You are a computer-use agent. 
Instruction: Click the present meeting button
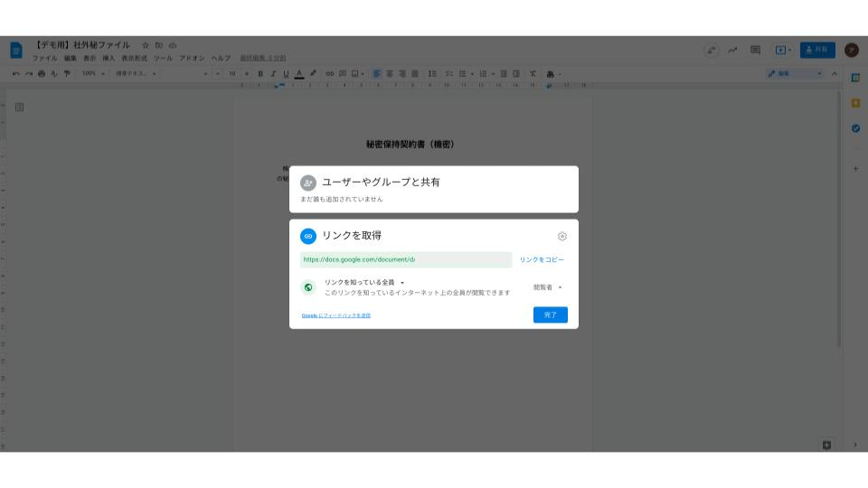782,51
